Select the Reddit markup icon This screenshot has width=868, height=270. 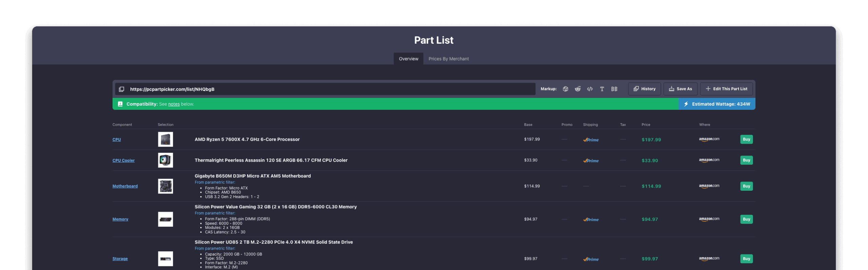(x=577, y=89)
